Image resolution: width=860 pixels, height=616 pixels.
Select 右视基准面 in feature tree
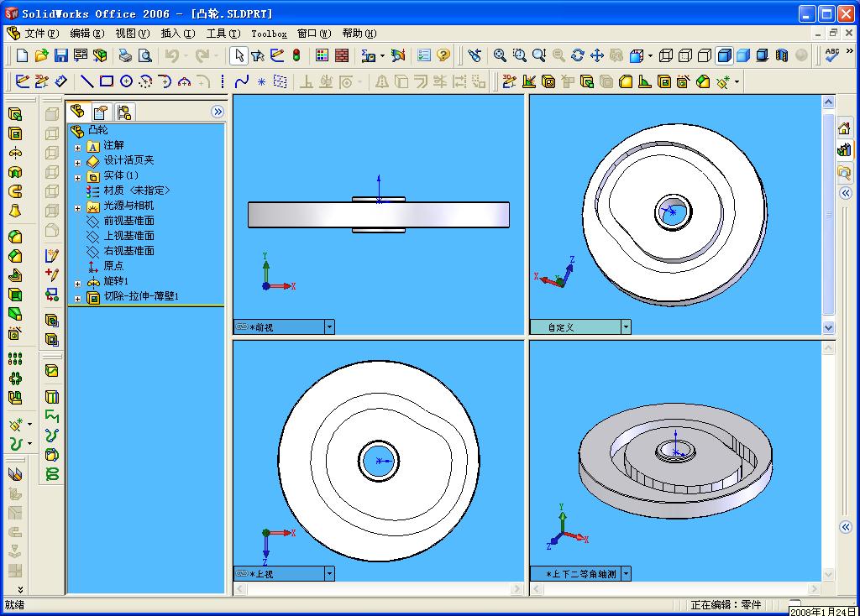coord(128,250)
